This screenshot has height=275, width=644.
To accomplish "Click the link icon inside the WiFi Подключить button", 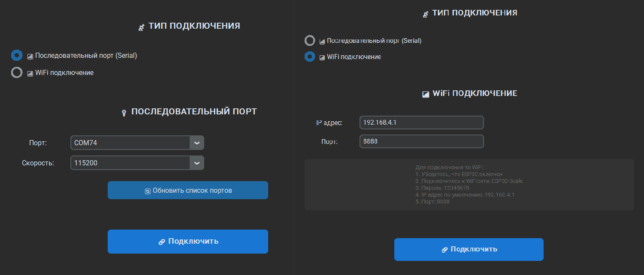I will coord(444,249).
